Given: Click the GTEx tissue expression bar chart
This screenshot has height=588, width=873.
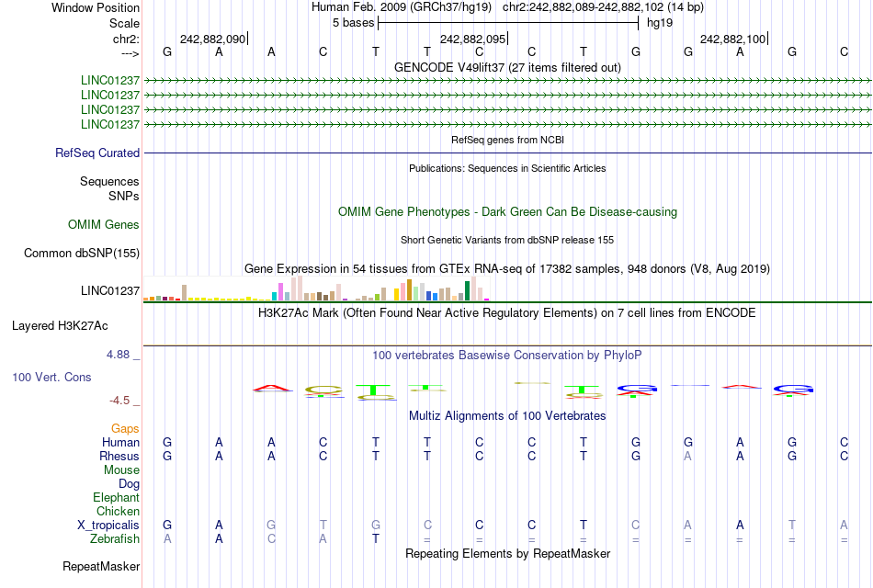Looking at the screenshot, I should click(316, 288).
